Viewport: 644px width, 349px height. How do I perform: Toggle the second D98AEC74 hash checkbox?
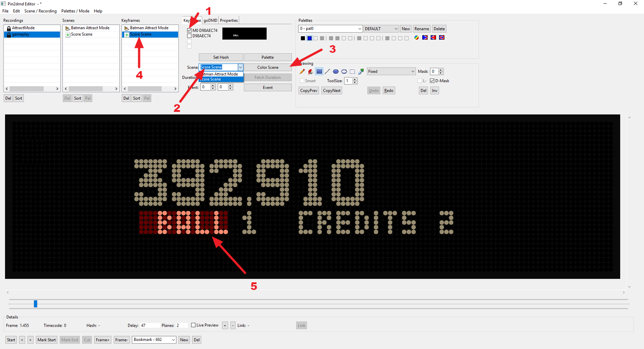(189, 36)
